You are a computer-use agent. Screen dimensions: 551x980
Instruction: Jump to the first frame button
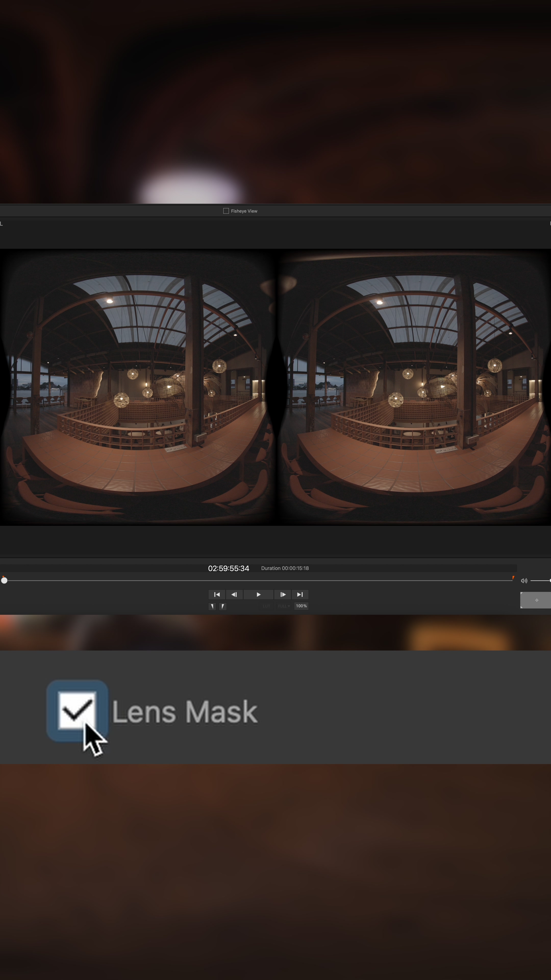click(x=217, y=595)
